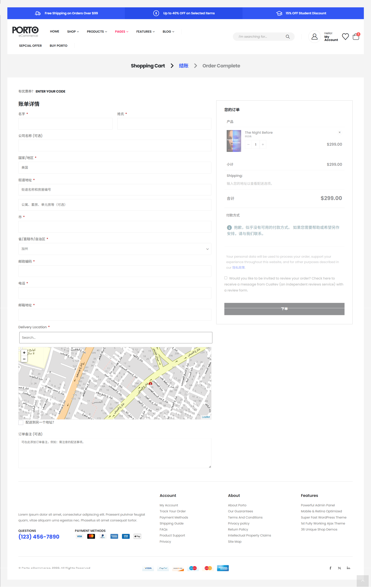
Task: Zoom in on the delivery map
Action: (24, 353)
